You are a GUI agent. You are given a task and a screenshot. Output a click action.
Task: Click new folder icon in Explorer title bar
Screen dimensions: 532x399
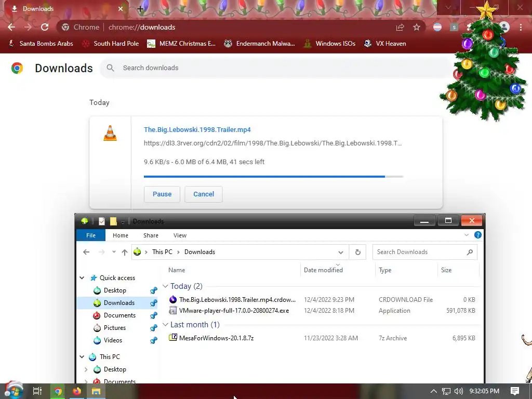(x=113, y=221)
